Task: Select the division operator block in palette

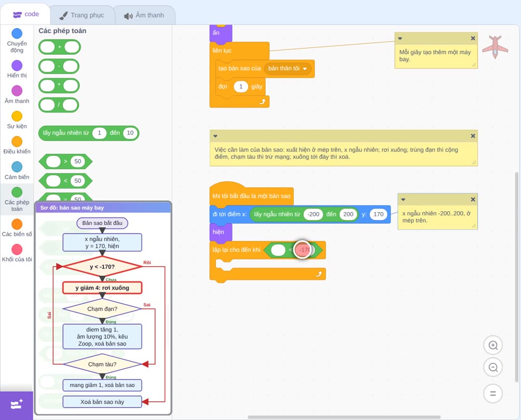Action: [x=59, y=105]
